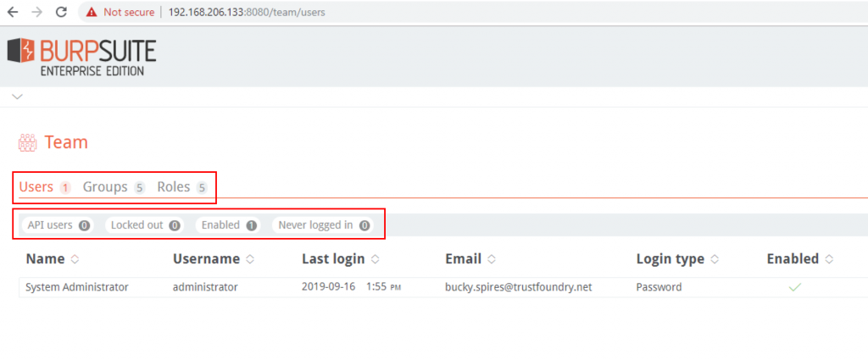Reload the page with the refresh icon

[61, 13]
